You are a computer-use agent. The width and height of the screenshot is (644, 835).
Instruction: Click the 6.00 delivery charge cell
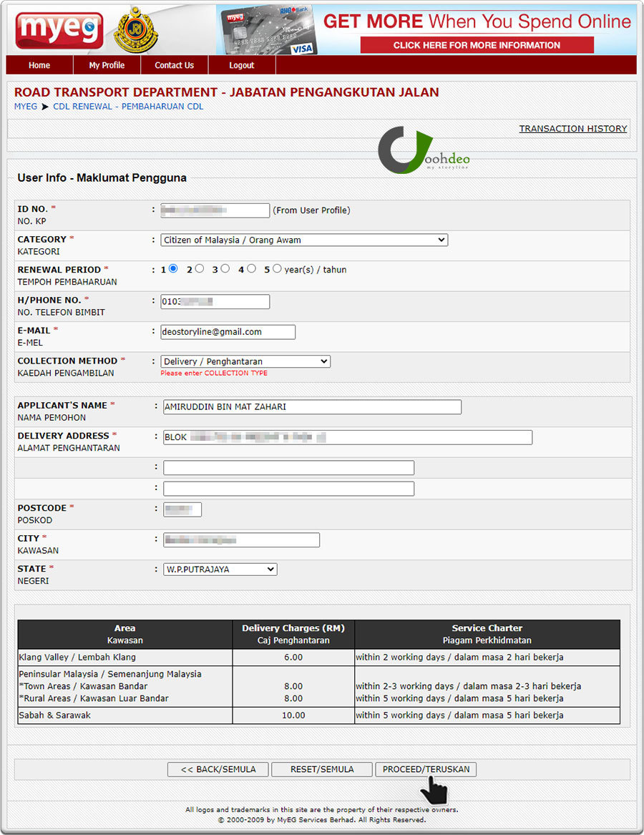[x=293, y=657]
